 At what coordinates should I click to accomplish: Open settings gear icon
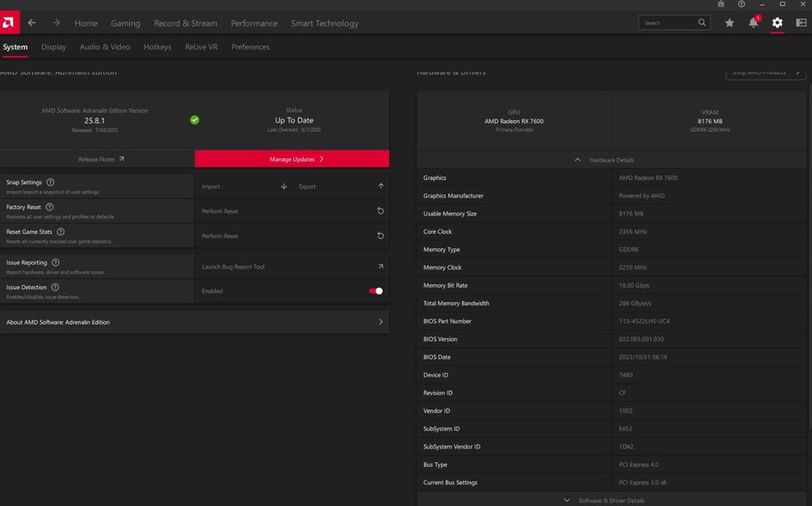coord(777,23)
